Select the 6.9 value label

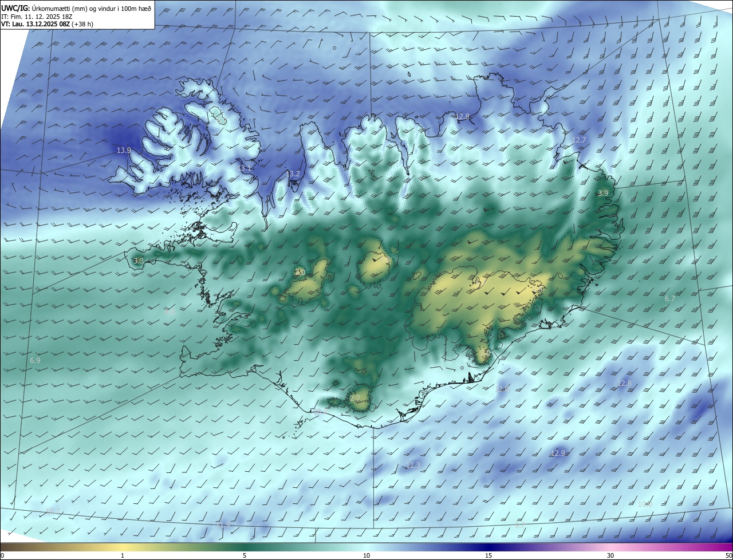tap(35, 361)
